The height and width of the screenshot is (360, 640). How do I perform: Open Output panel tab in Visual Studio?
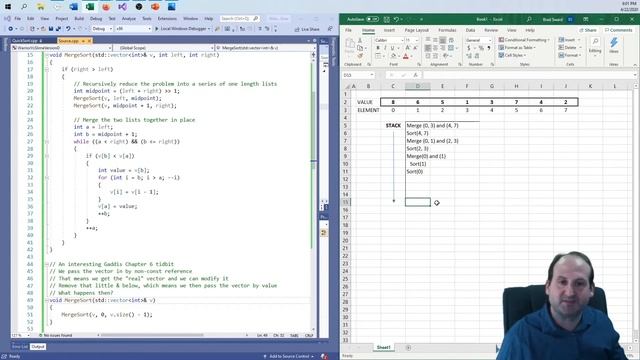(38, 347)
